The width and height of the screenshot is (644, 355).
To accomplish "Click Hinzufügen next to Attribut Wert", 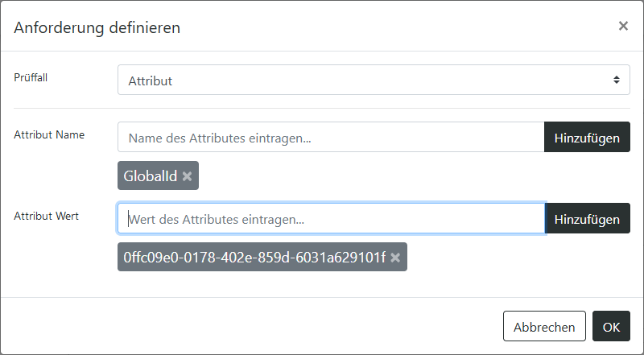I will (x=588, y=218).
